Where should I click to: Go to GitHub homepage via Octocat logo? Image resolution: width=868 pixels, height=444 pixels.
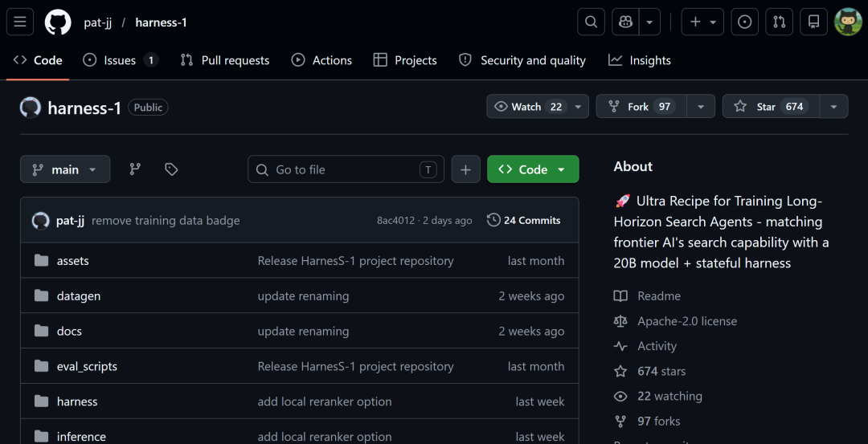click(58, 22)
